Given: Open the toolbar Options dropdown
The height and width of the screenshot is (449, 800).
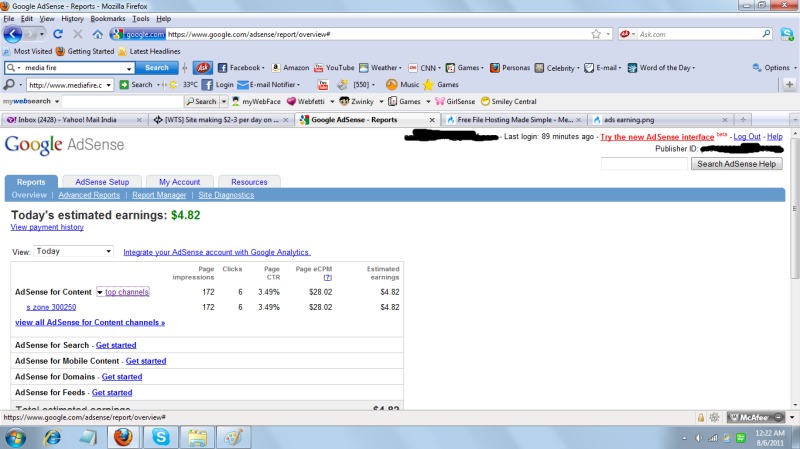Looking at the screenshot, I should (x=774, y=67).
